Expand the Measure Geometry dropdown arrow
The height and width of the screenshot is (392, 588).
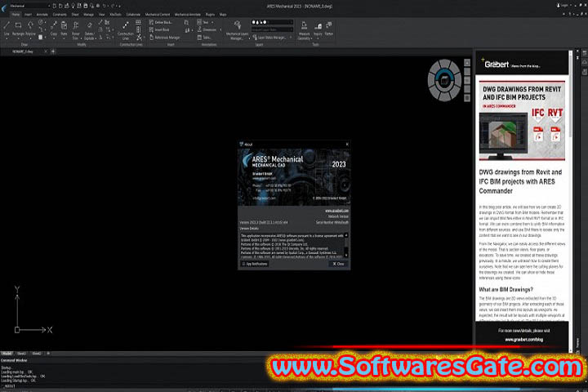(312, 38)
